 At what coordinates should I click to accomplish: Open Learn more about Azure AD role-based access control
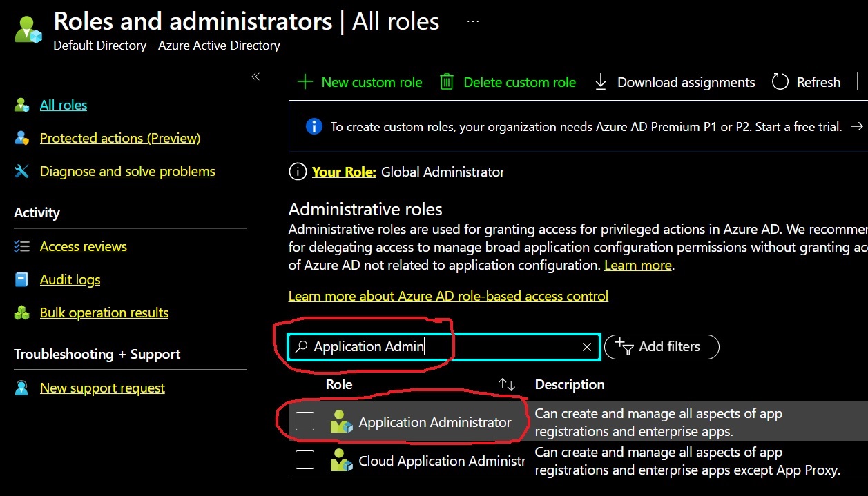448,296
